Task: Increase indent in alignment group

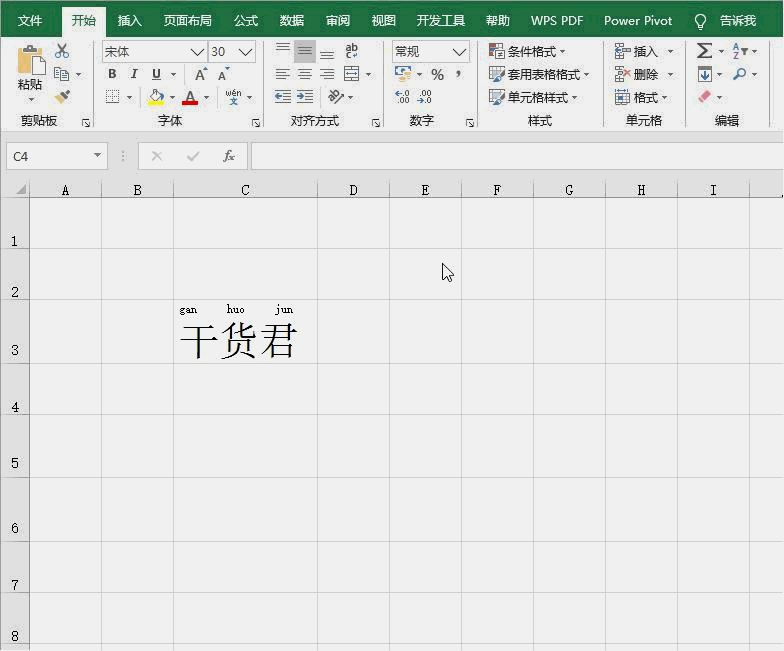Action: tap(305, 97)
